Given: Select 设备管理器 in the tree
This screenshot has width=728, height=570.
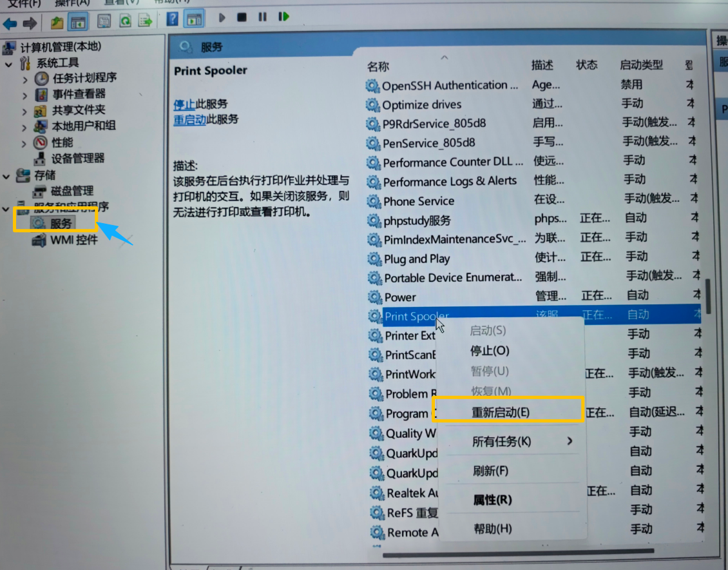Looking at the screenshot, I should coord(77,159).
